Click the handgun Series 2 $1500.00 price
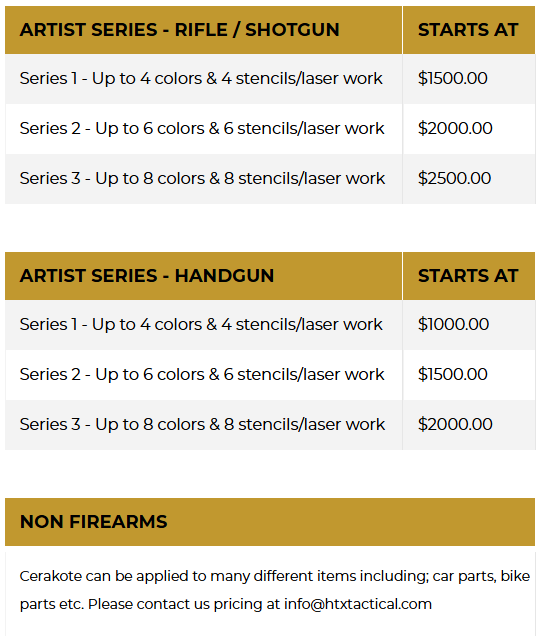540x636 pixels. point(452,374)
